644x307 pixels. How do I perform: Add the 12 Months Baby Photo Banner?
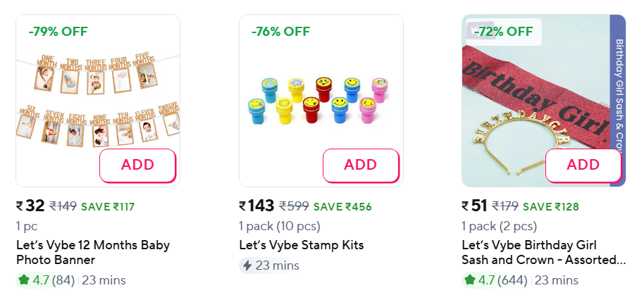pyautogui.click(x=137, y=165)
